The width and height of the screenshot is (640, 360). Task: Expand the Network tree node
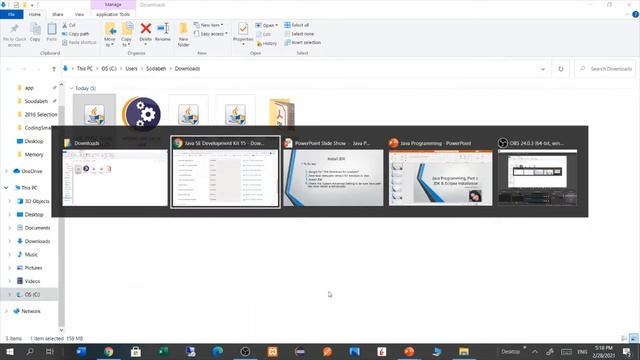(7, 311)
